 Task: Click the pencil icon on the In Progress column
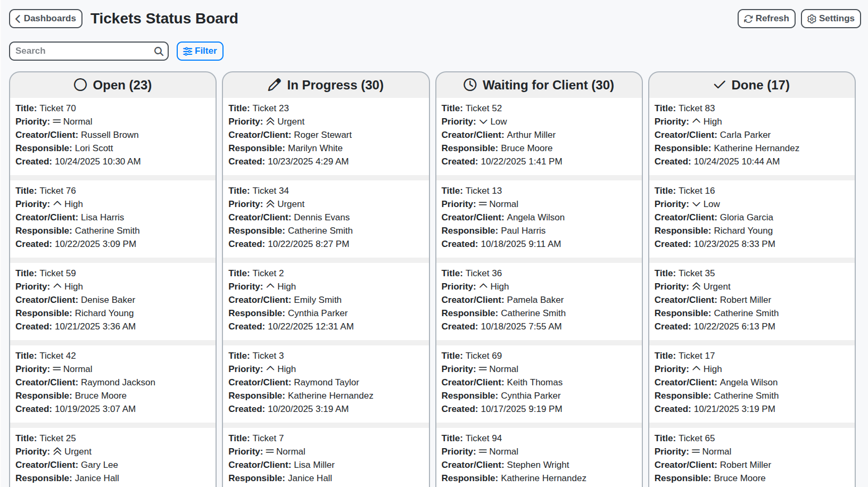pyautogui.click(x=275, y=84)
